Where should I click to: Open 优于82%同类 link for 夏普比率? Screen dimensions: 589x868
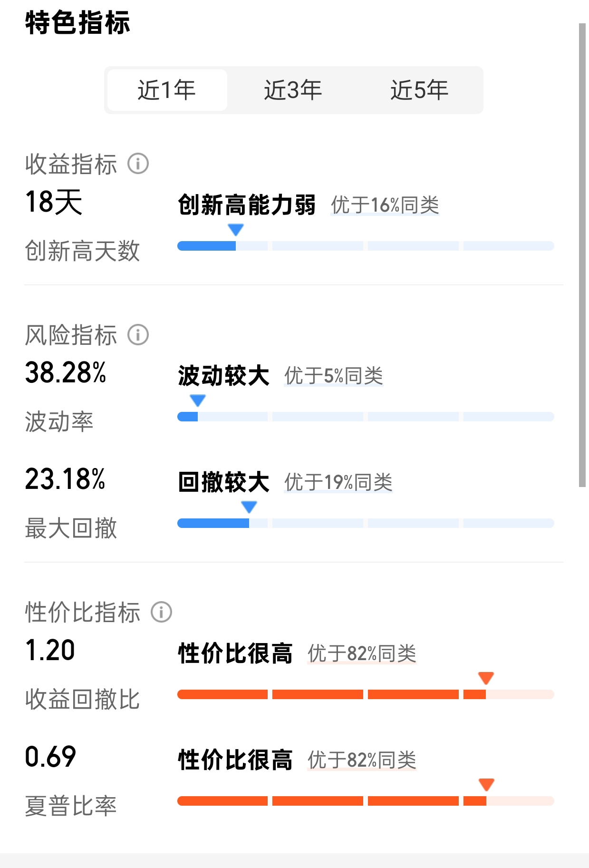tap(362, 760)
